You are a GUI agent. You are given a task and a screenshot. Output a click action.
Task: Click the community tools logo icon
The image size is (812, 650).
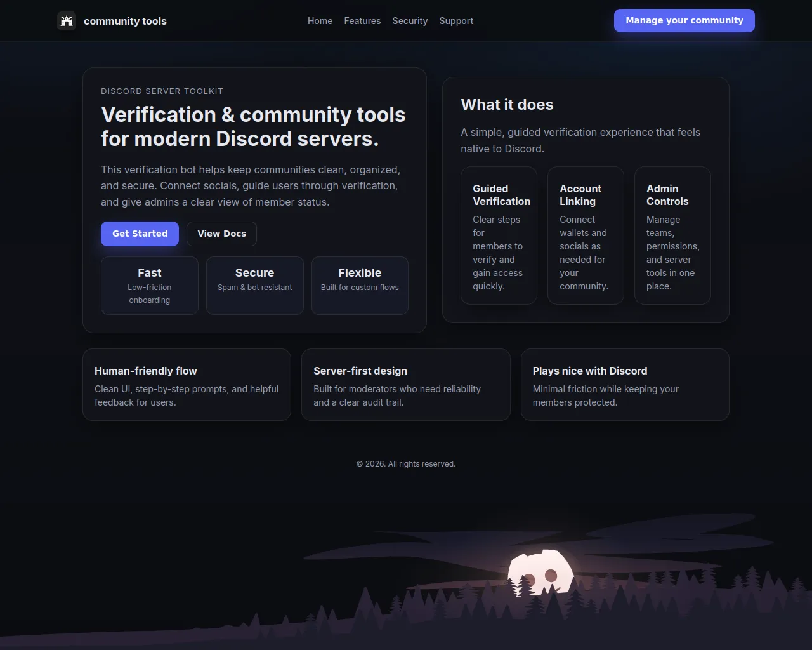pyautogui.click(x=67, y=21)
